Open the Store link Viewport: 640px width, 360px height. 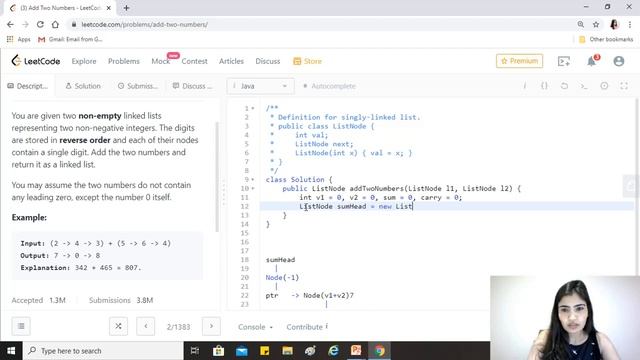coord(308,61)
